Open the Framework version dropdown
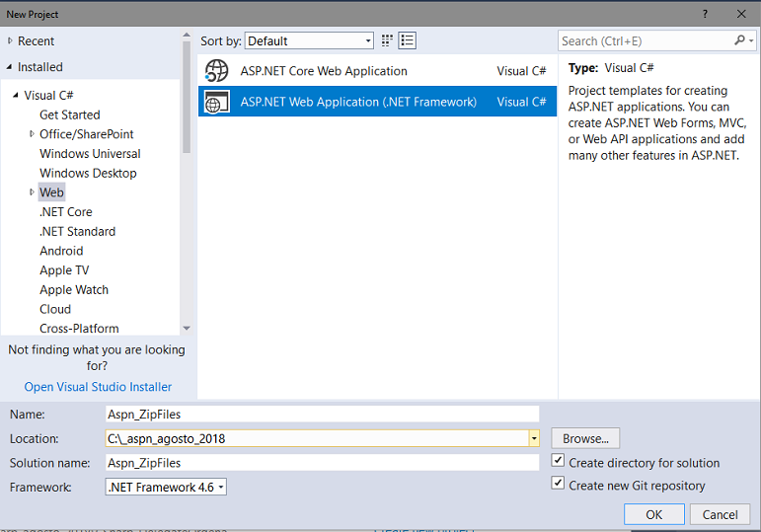 (166, 487)
